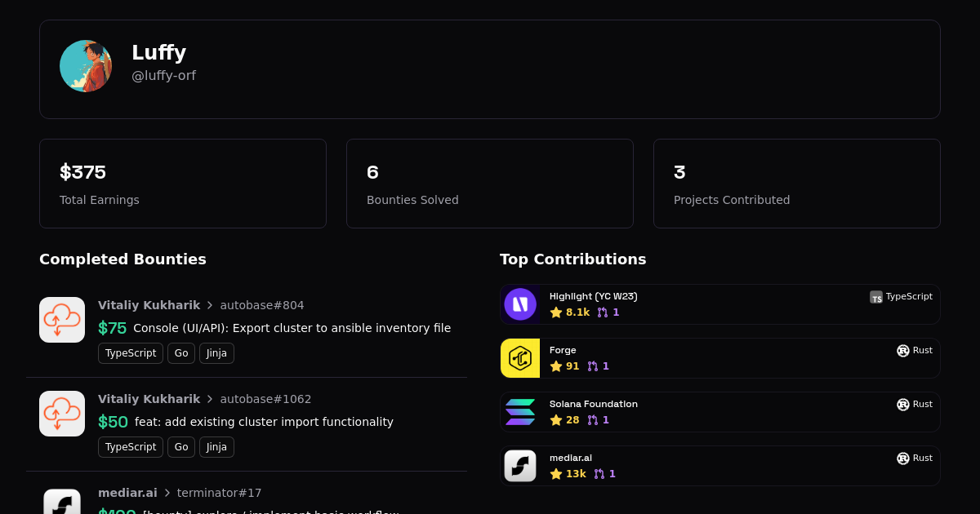980x514 pixels.
Task: Click Luffy's profile avatar picture
Action: pos(86,66)
